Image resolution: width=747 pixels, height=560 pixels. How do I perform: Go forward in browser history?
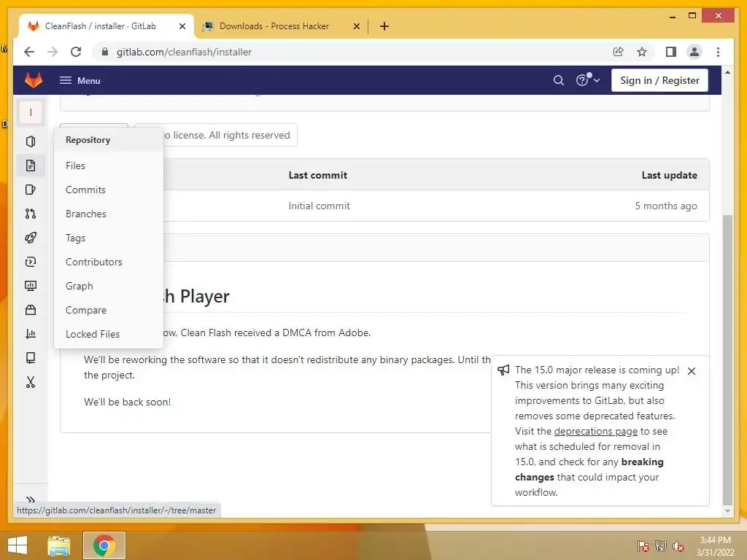tap(53, 52)
